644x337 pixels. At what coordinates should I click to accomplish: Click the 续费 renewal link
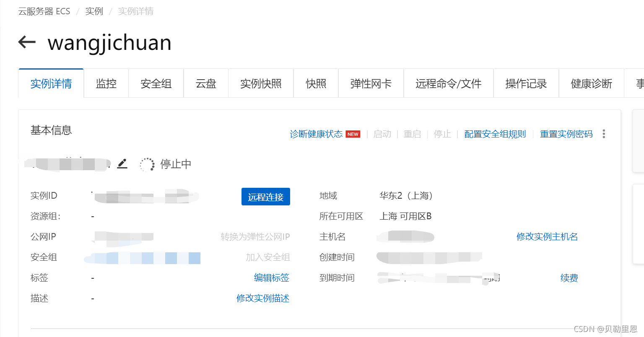coord(569,278)
